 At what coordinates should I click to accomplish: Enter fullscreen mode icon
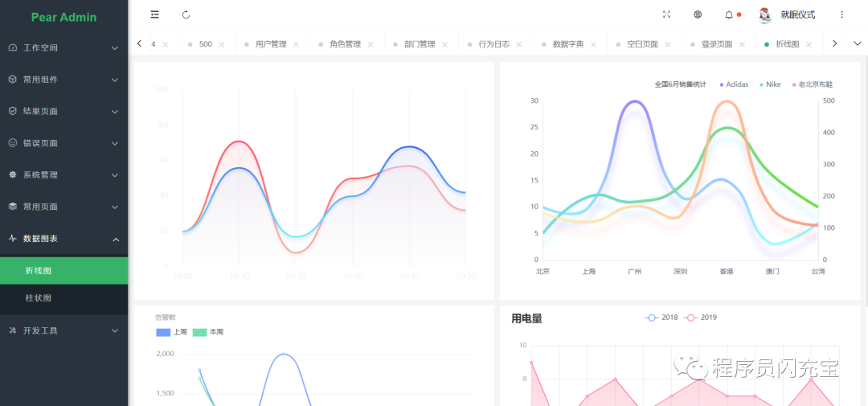pyautogui.click(x=666, y=15)
